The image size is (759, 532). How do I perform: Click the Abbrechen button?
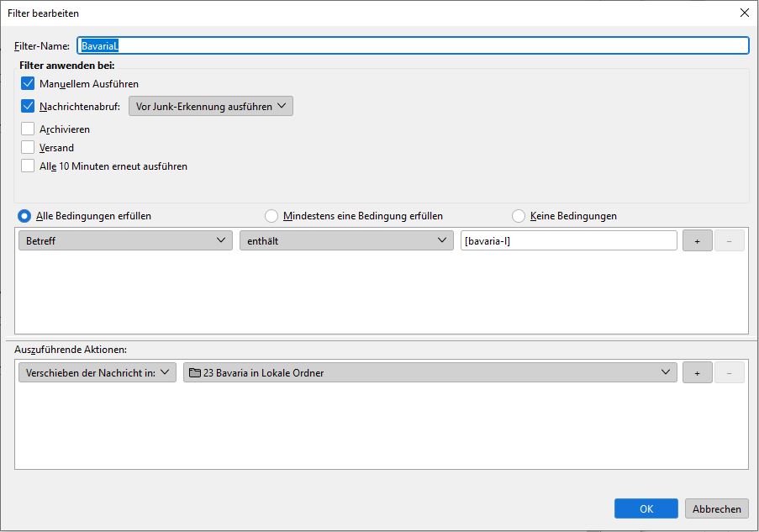pyautogui.click(x=717, y=508)
